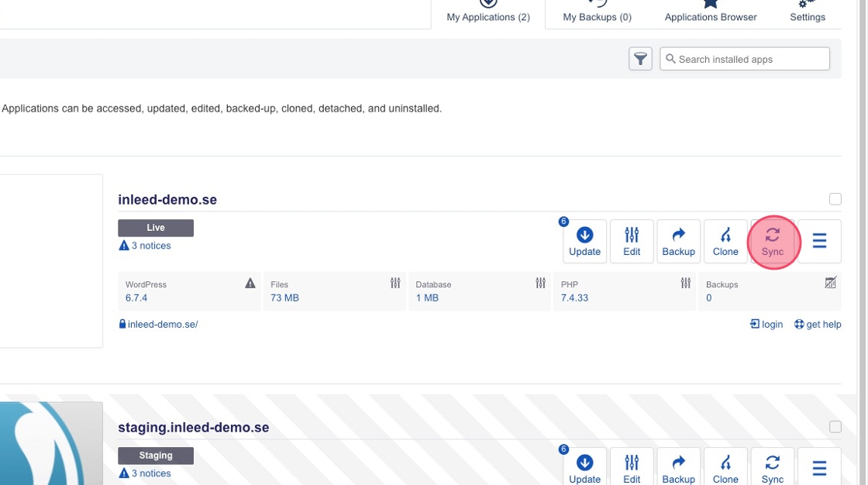868x485 pixels.
Task: Open the Backups schedule icon in stats row
Action: (831, 284)
